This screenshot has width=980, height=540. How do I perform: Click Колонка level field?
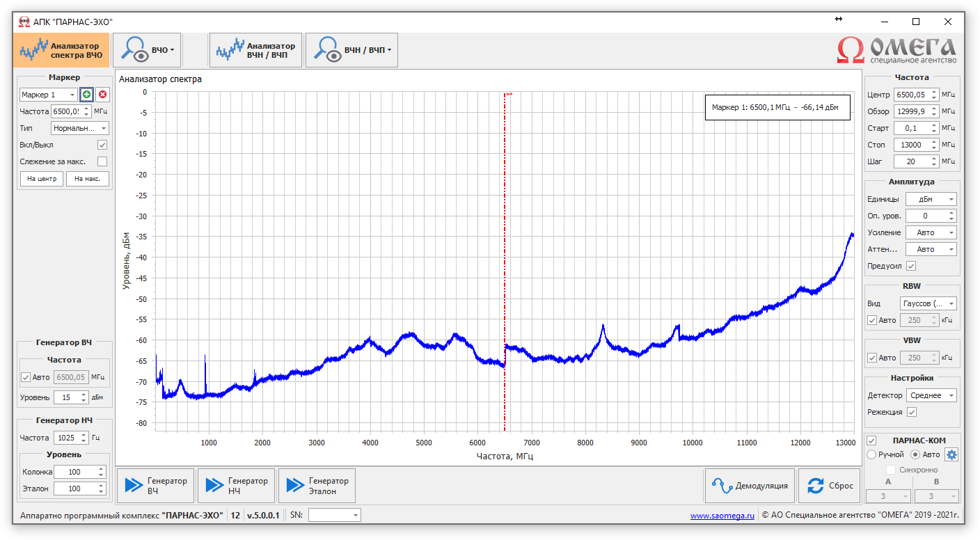click(80, 472)
